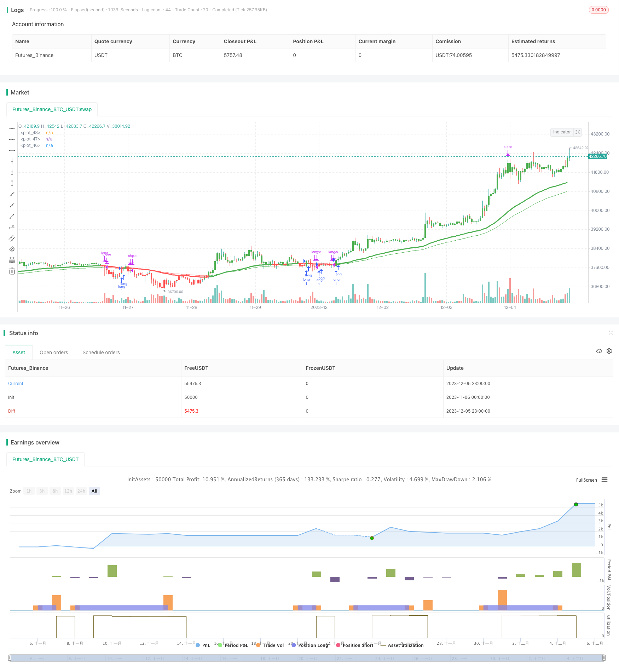
Task: Toggle Trade Vol series in legend
Action: click(270, 645)
